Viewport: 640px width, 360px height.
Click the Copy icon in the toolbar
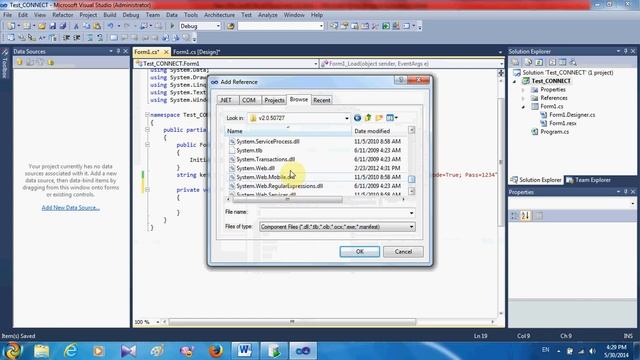point(87,26)
